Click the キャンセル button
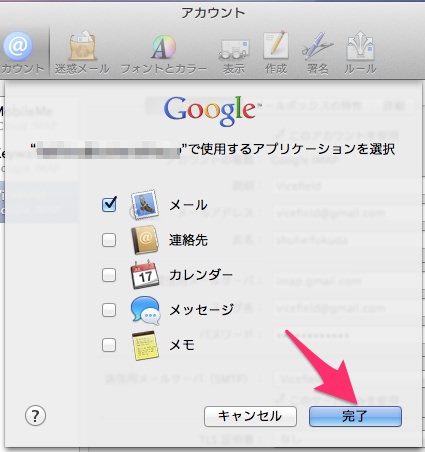425x452 pixels. [x=250, y=416]
